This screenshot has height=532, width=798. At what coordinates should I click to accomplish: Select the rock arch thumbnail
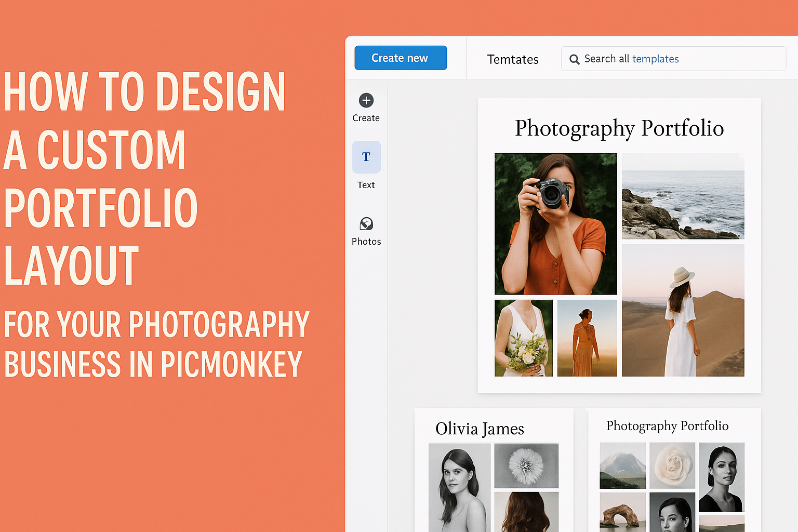(623, 512)
